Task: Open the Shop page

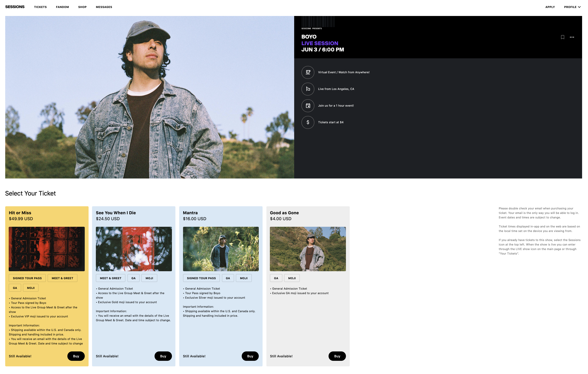Action: pos(82,7)
